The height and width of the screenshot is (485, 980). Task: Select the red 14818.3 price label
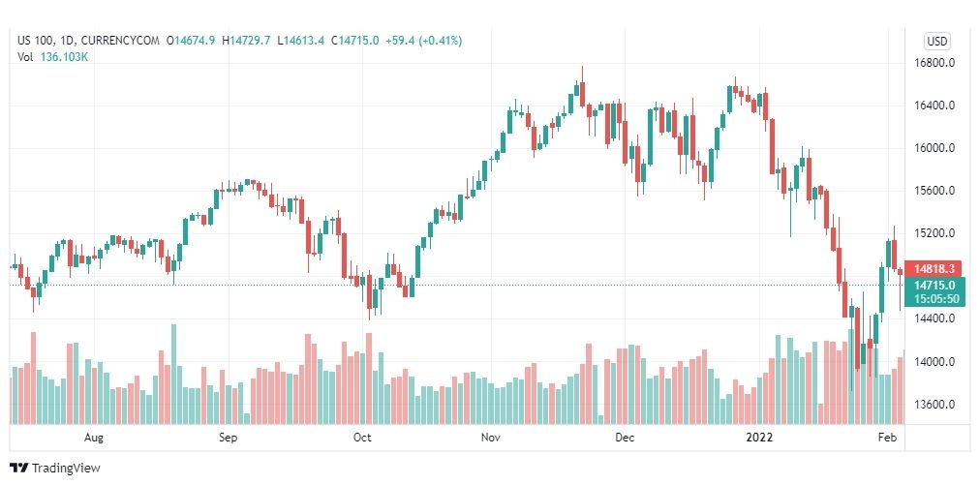(934, 269)
